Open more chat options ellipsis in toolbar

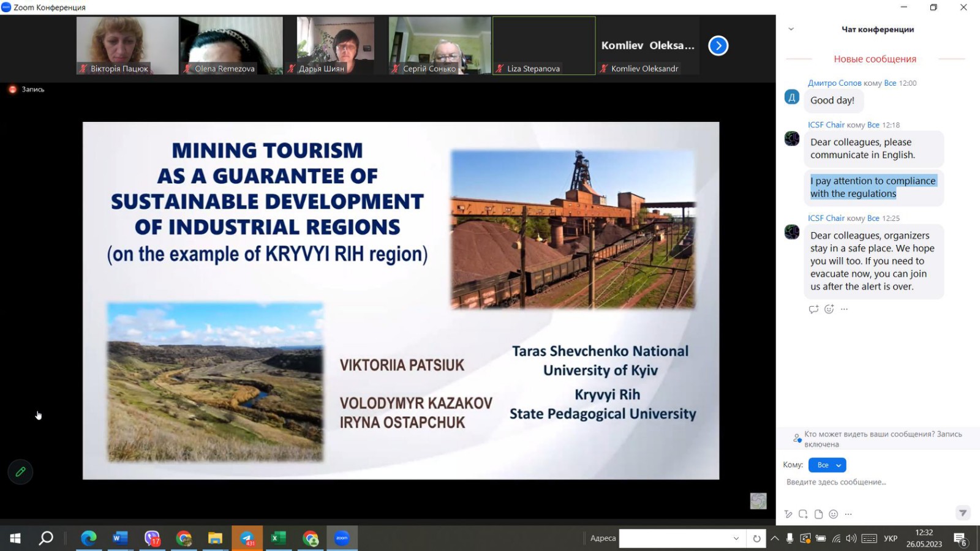(848, 514)
